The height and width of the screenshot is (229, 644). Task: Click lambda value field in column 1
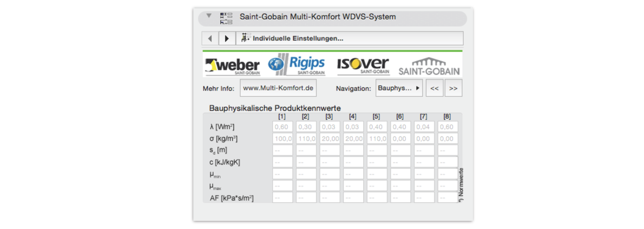[x=282, y=127]
